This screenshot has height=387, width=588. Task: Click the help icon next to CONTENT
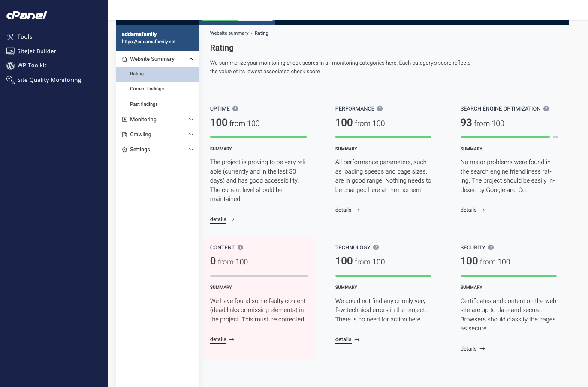click(x=240, y=247)
